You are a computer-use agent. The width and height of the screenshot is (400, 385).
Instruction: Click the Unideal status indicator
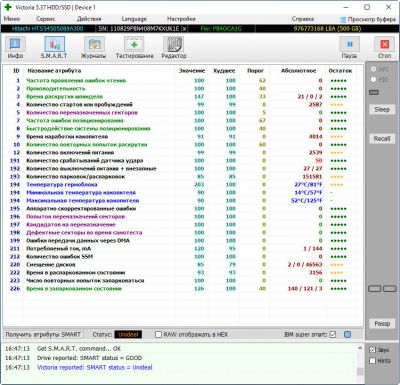128,334
